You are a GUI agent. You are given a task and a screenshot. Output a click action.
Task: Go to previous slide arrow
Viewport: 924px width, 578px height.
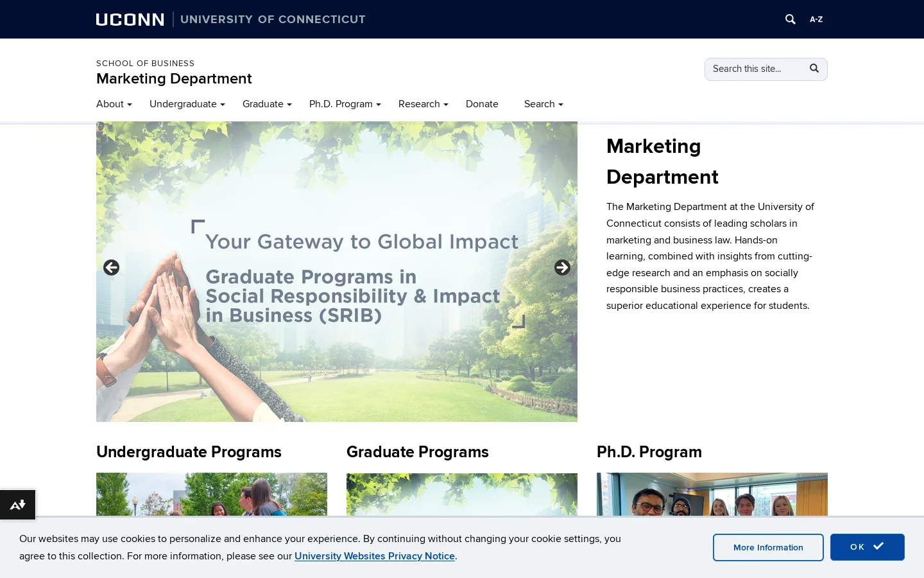pyautogui.click(x=111, y=267)
